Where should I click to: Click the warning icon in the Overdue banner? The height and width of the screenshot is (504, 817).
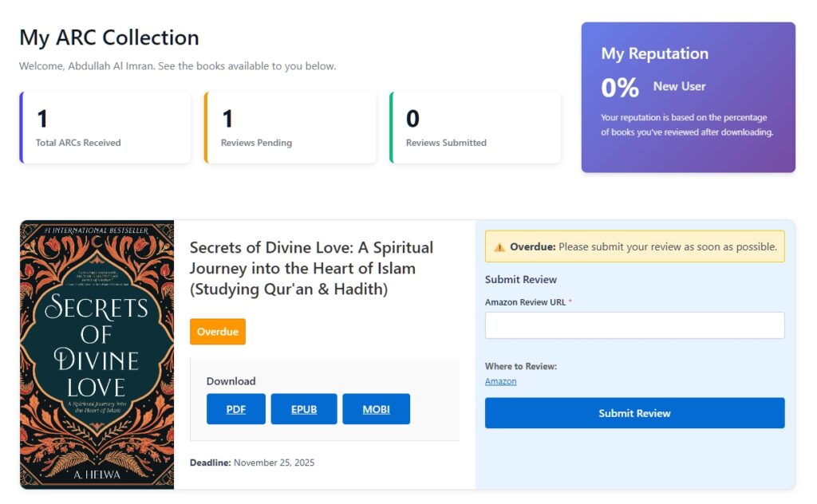click(x=499, y=246)
